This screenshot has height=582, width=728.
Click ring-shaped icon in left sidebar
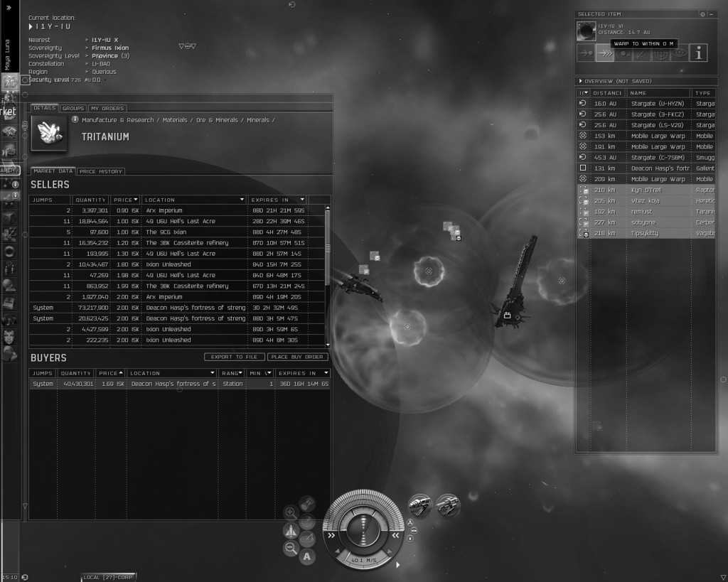(x=9, y=252)
